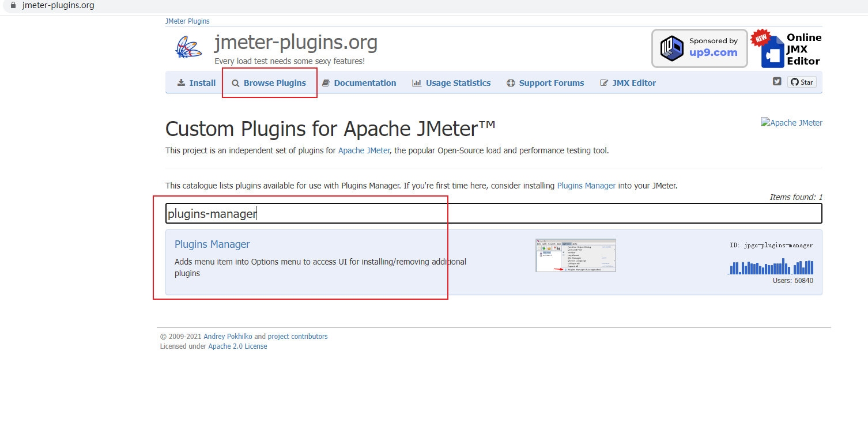Image resolution: width=868 pixels, height=445 pixels.
Task: Click the jmeter-plugins.org site title
Action: coord(296,42)
